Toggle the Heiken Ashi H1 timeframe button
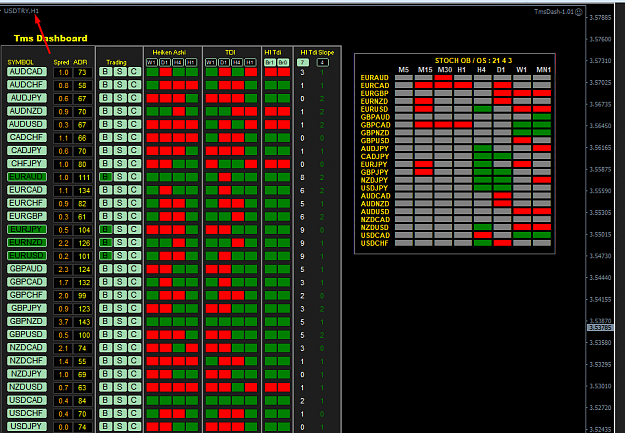The width and height of the screenshot is (625, 433). (191, 63)
